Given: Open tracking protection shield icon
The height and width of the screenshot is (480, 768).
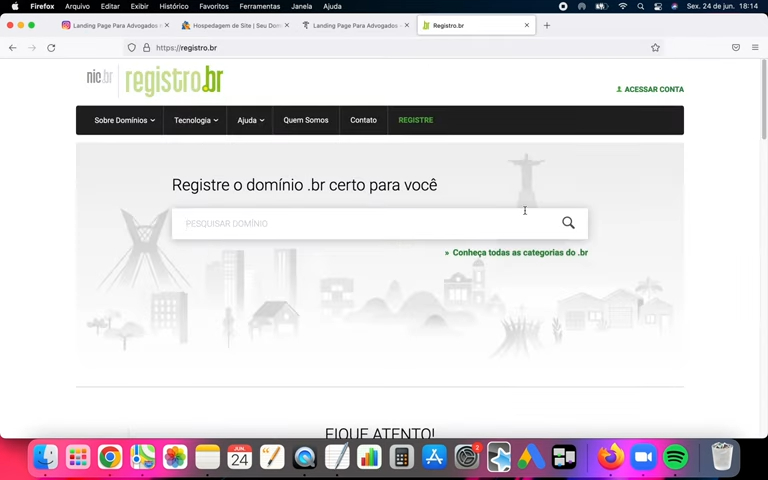Looking at the screenshot, I should tap(131, 48).
